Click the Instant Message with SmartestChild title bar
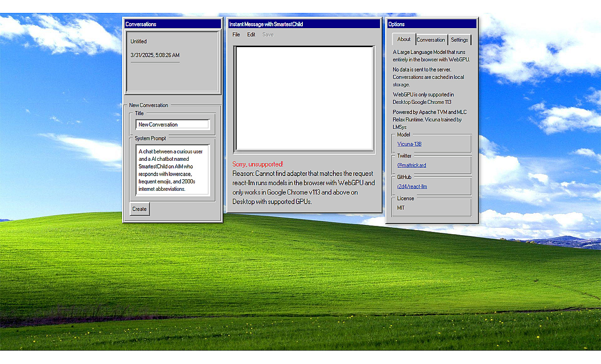 pos(304,24)
